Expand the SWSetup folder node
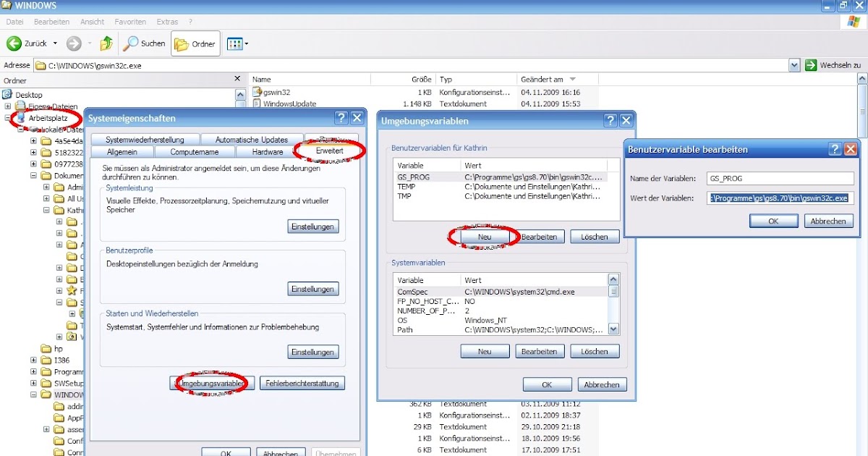This screenshot has height=456, width=868. 33,383
